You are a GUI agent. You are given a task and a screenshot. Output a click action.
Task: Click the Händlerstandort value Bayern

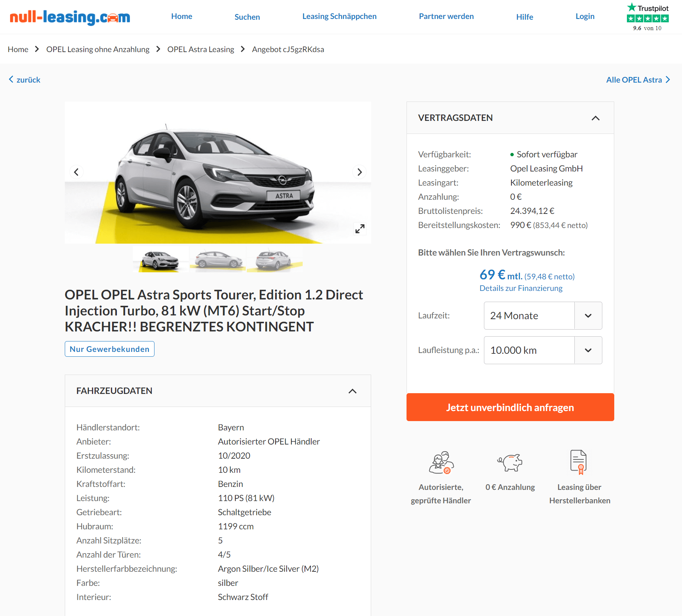231,427
